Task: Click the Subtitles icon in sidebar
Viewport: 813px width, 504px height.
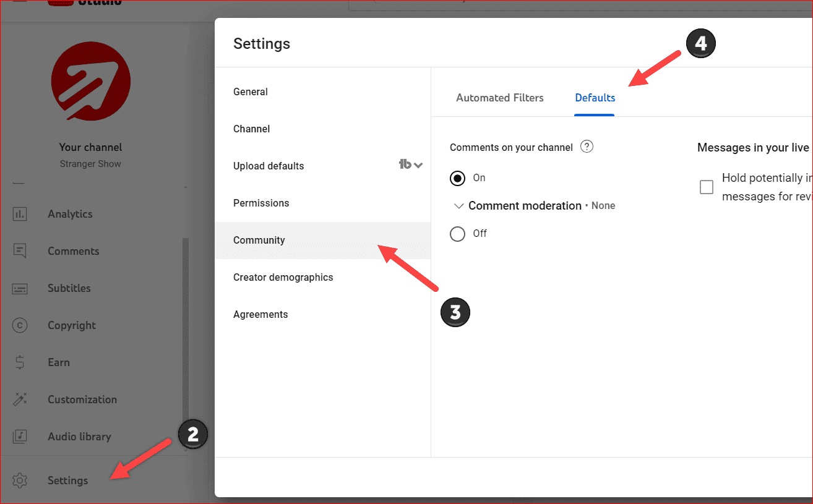Action: click(x=20, y=288)
